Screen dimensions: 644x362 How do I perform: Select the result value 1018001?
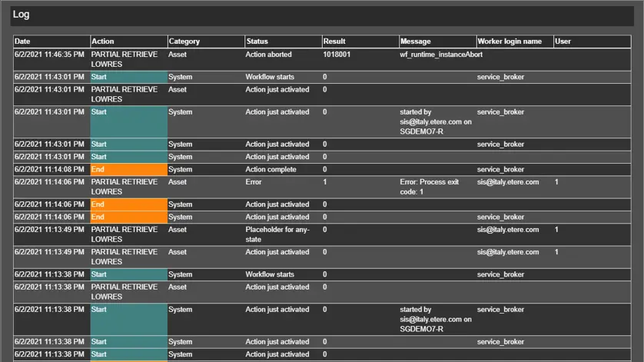point(338,55)
